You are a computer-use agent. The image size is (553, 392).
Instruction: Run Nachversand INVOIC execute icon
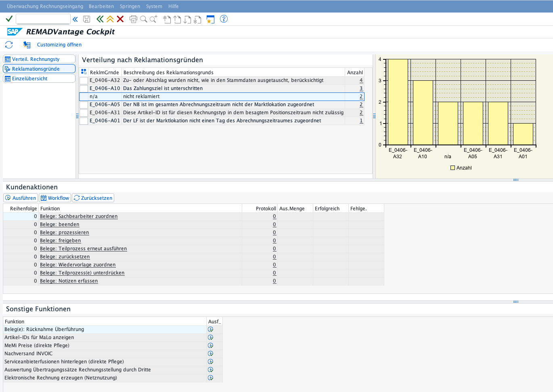coord(210,354)
